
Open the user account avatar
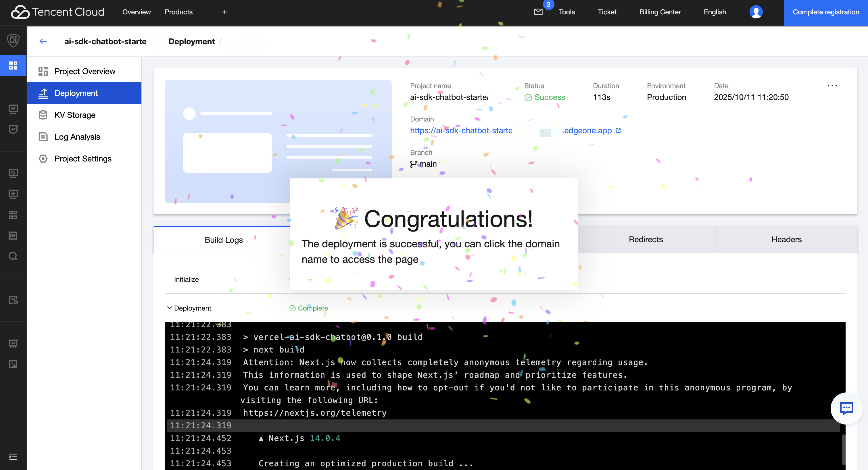click(x=756, y=12)
